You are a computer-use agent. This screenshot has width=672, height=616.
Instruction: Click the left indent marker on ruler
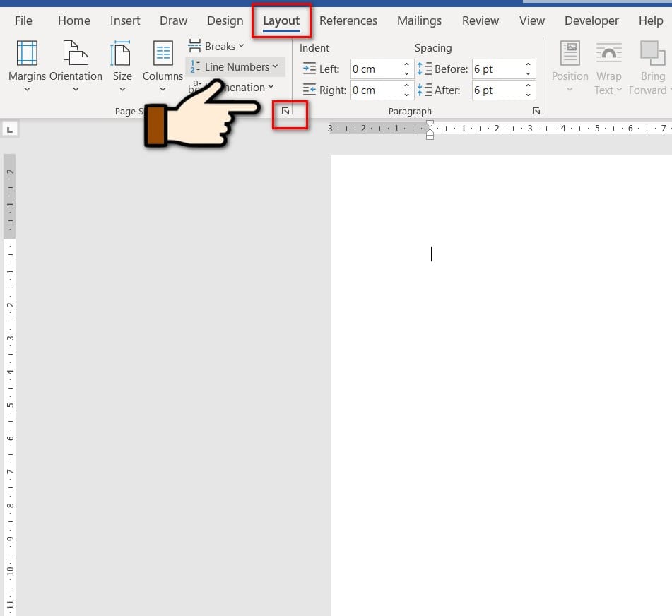pos(430,136)
